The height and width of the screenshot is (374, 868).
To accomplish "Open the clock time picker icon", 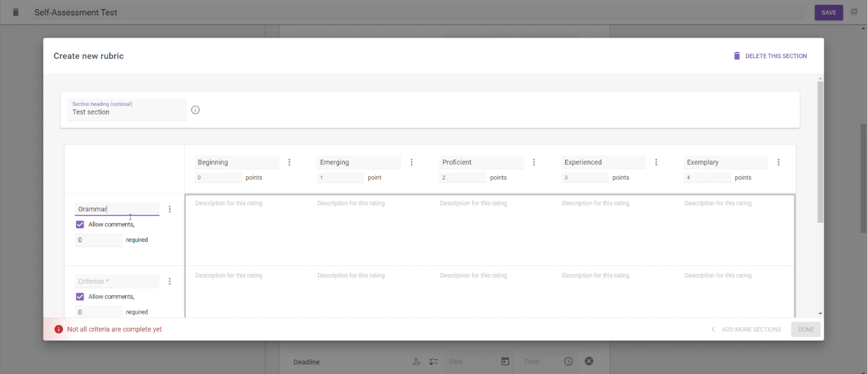I will (568, 361).
